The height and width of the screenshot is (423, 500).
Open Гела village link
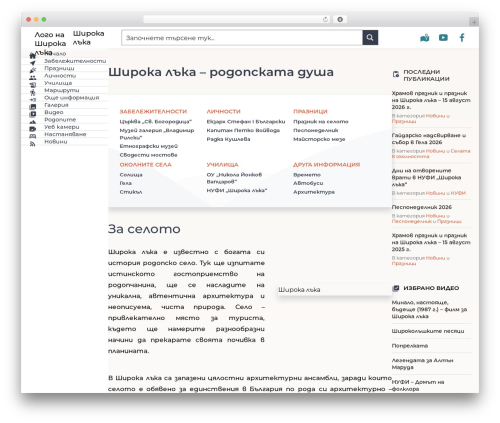click(x=126, y=183)
